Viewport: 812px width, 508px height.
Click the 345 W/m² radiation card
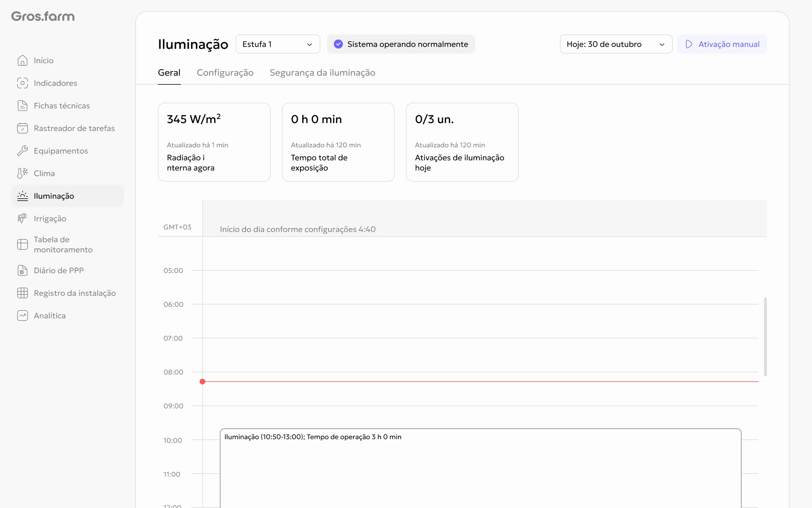point(214,142)
